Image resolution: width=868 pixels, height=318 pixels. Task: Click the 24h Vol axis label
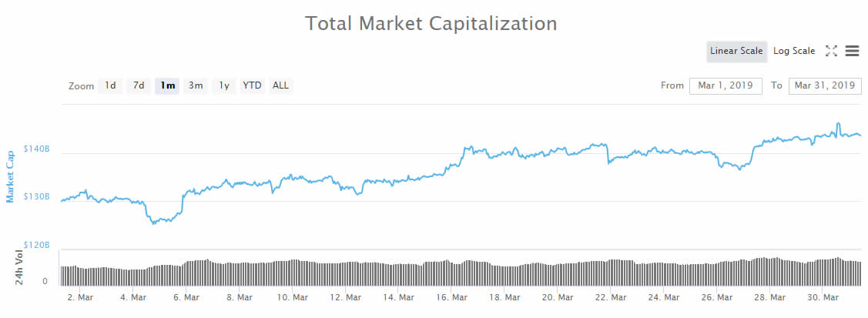[x=21, y=267]
